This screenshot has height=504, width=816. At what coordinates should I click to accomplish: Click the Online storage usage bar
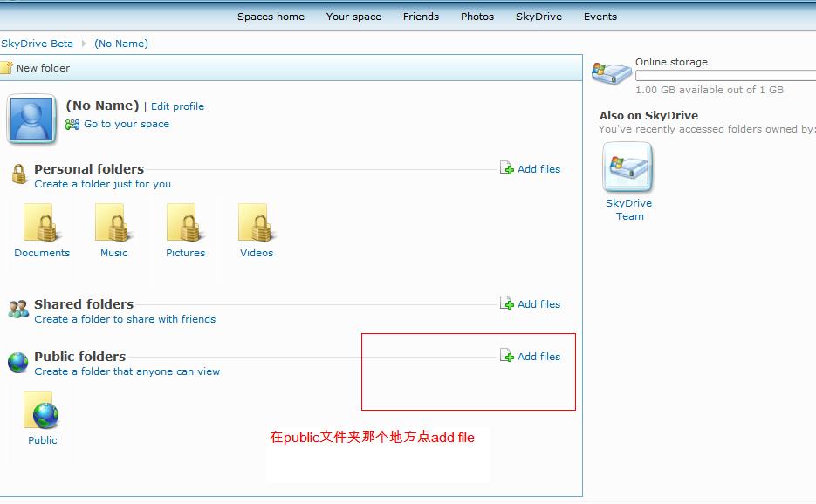click(725, 76)
